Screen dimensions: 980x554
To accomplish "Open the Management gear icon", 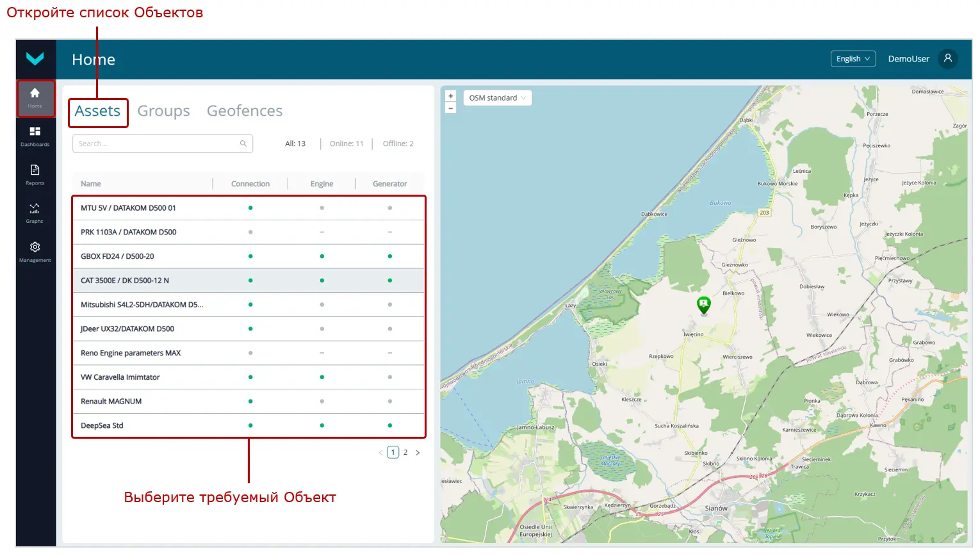I will 35,251.
